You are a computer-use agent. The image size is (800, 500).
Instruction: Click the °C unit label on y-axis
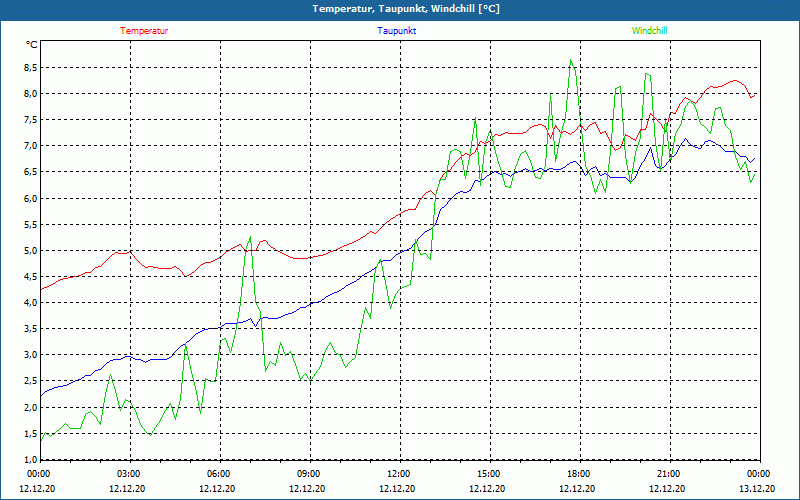click(x=31, y=45)
